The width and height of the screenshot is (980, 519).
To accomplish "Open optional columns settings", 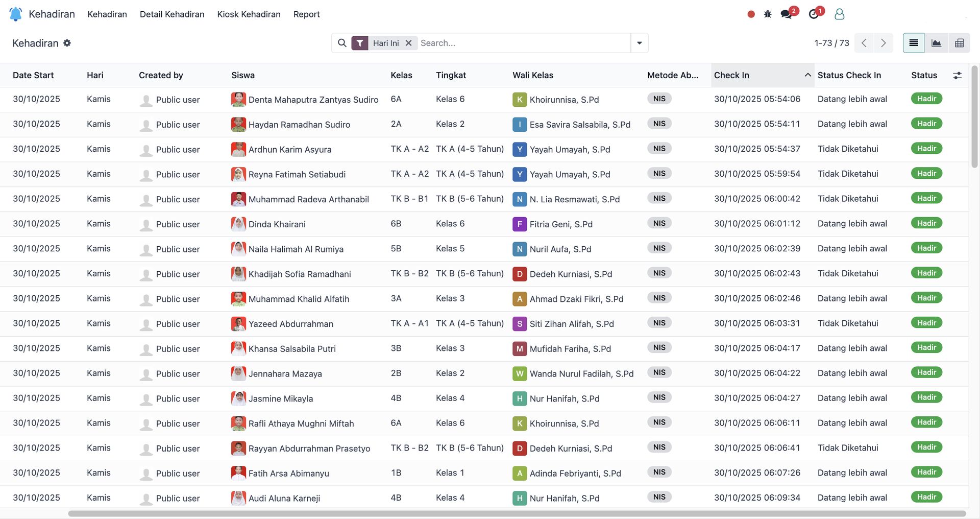I will pyautogui.click(x=957, y=76).
